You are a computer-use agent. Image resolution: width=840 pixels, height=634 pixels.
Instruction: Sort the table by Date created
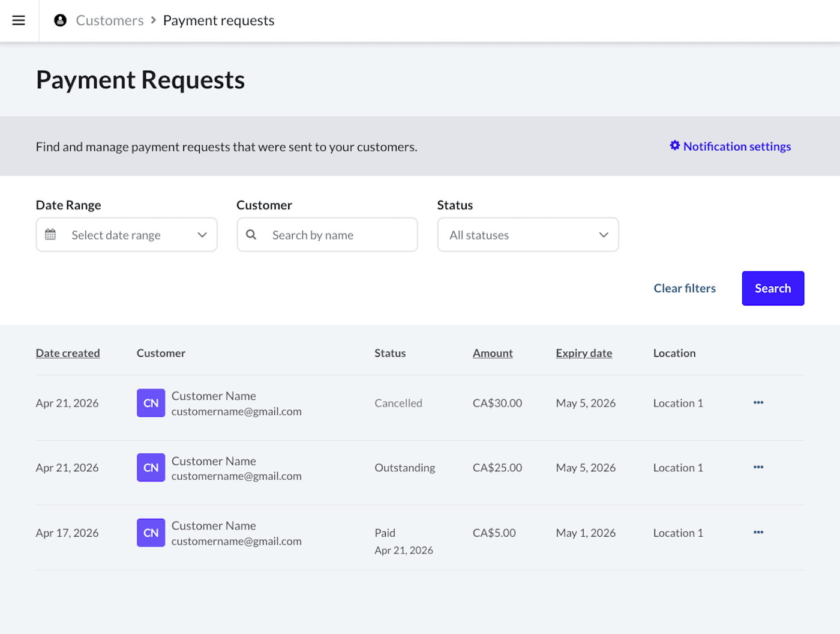67,353
